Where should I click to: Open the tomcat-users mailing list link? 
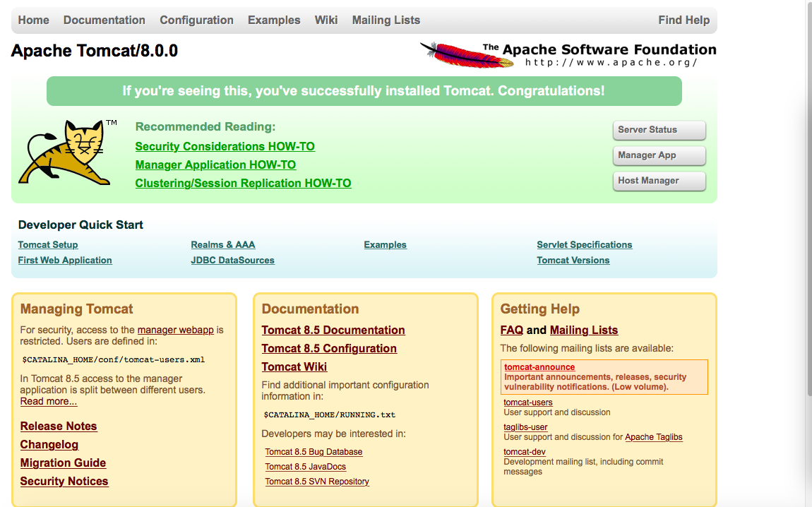click(x=528, y=402)
